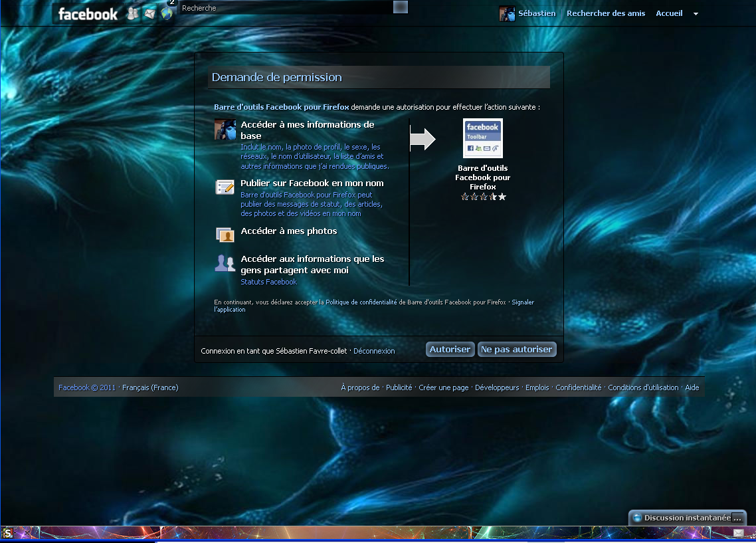
Task: Open friend requests icon in header
Action: (x=134, y=14)
